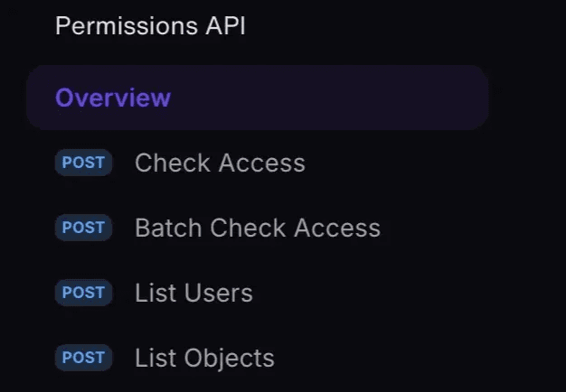566x392 pixels.
Task: Click the POST badge beside List Users
Action: tap(83, 293)
